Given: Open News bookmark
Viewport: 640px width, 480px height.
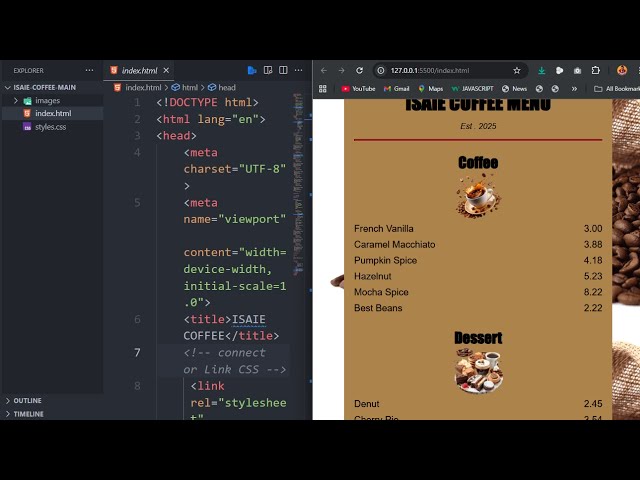Looking at the screenshot, I should click(514, 89).
